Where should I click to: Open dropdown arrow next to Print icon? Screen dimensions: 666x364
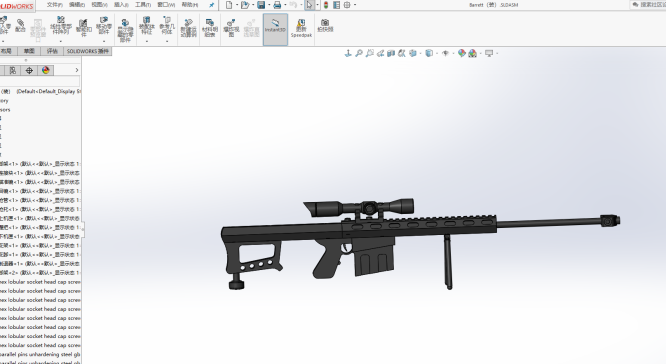pyautogui.click(x=285, y=5)
